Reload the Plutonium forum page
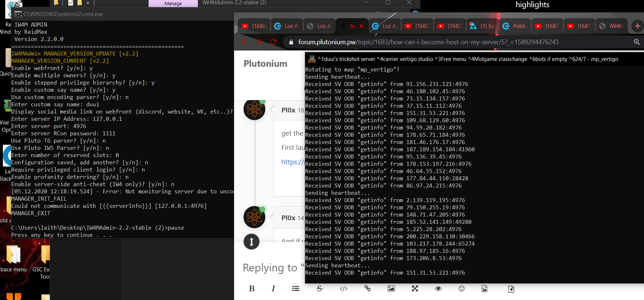644x300 pixels. pos(273,42)
